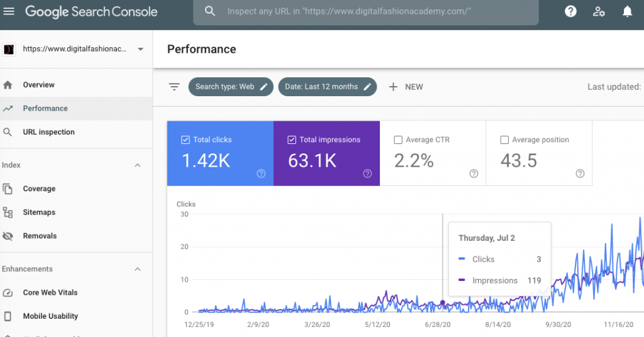Image resolution: width=644 pixels, height=337 pixels.
Task: Click the Coverage pages icon
Action: click(x=8, y=189)
